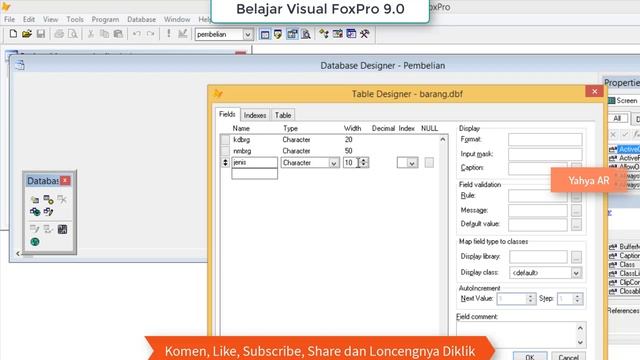
Task: Open the Display class dropdown
Action: click(576, 273)
